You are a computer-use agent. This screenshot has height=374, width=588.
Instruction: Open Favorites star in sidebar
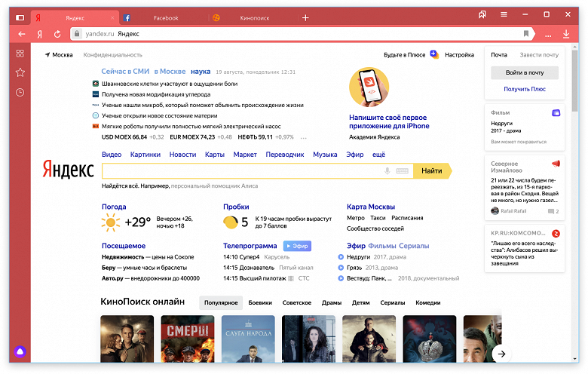point(20,72)
